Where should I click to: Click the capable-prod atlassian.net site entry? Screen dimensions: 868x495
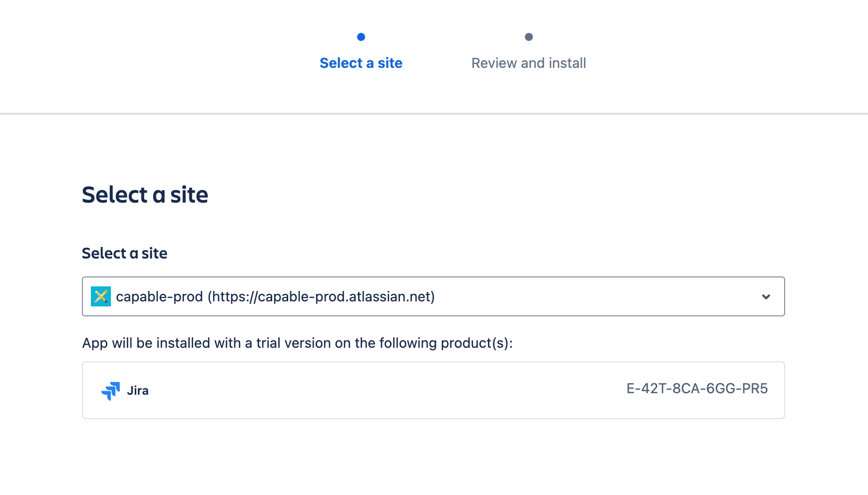click(275, 296)
